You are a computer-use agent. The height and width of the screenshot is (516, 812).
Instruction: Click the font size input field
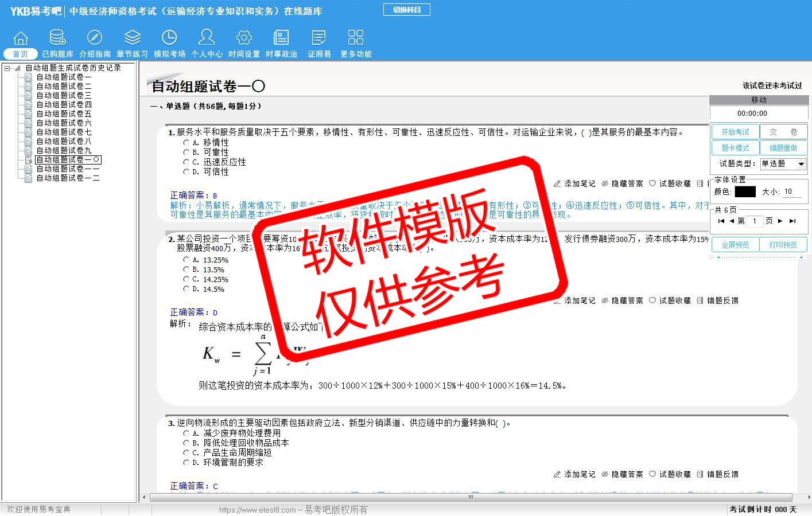tap(792, 192)
